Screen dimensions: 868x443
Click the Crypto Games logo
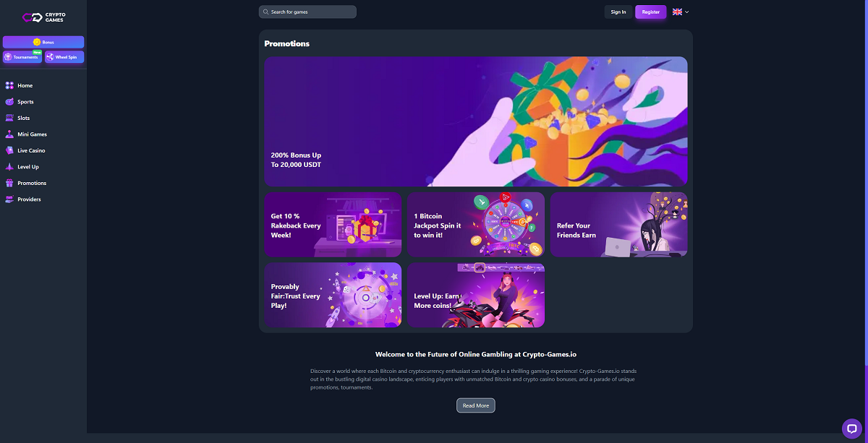point(43,17)
